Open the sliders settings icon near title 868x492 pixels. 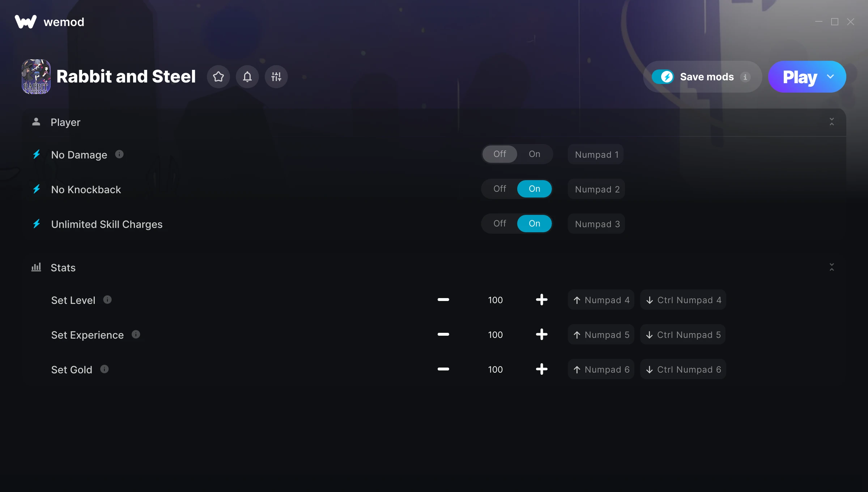click(x=276, y=77)
